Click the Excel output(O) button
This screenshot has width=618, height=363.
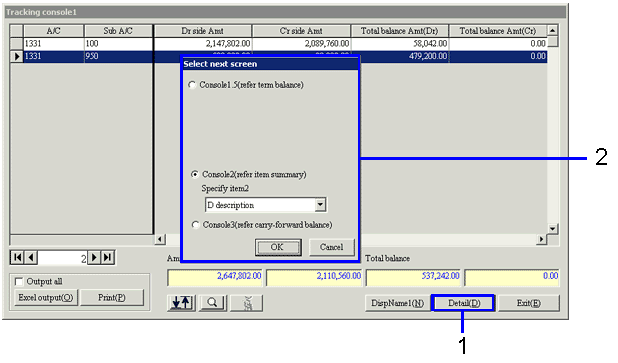pyautogui.click(x=46, y=298)
